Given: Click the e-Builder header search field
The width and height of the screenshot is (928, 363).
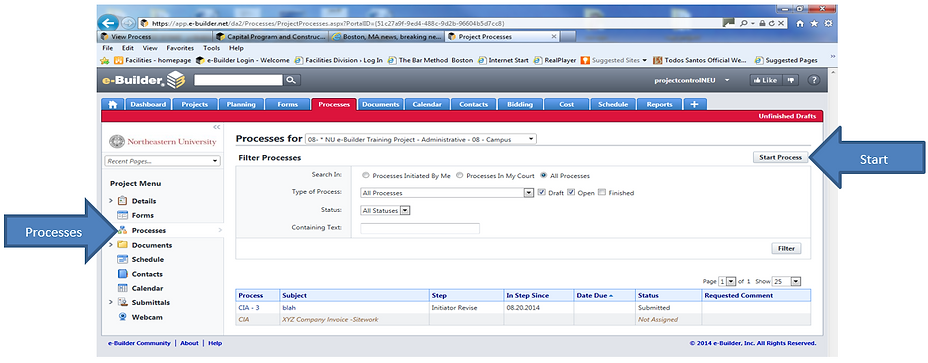Looking at the screenshot, I should [239, 80].
